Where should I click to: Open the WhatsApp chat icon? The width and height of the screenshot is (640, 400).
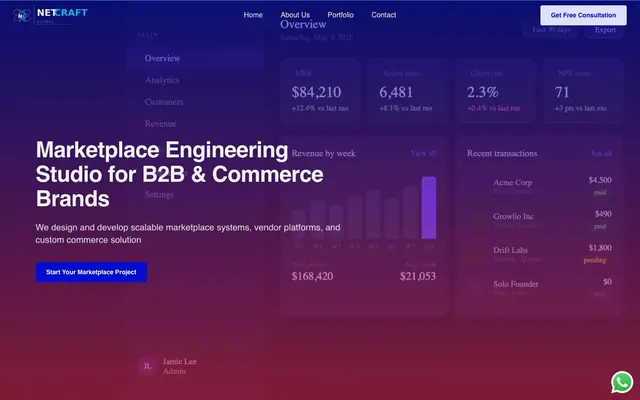point(622,382)
